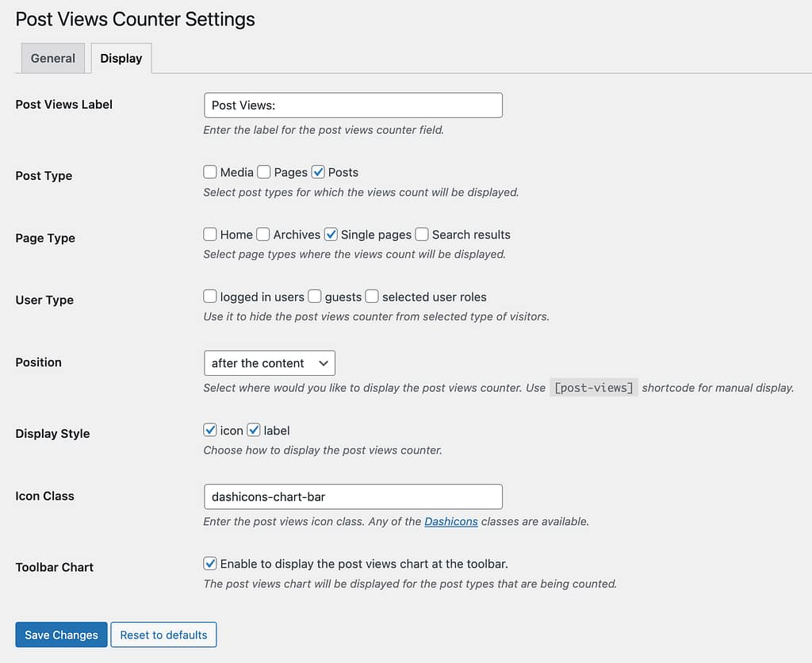Open the Dashicons reference link
The image size is (812, 663).
tap(451, 521)
